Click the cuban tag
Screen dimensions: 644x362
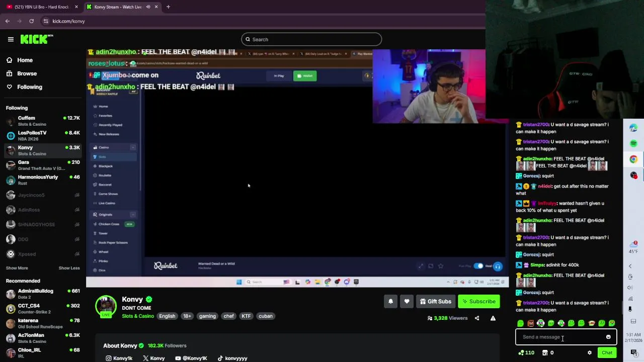[266, 316]
